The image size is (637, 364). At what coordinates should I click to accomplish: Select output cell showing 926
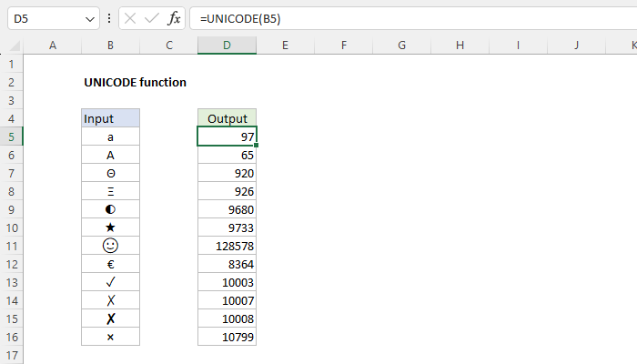(227, 191)
